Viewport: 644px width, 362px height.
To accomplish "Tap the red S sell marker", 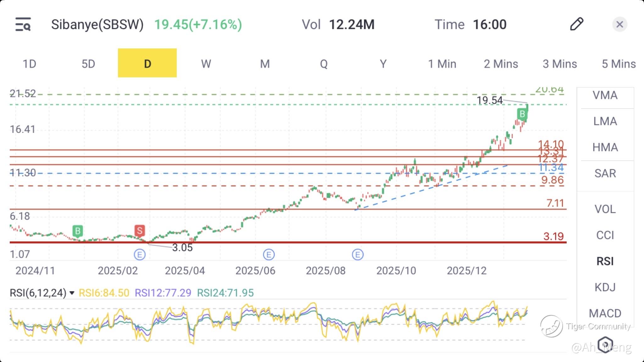I will [x=140, y=231].
